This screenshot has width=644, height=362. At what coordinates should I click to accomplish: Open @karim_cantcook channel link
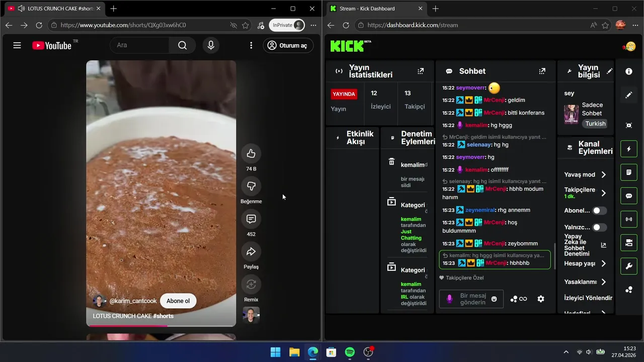[133, 301]
